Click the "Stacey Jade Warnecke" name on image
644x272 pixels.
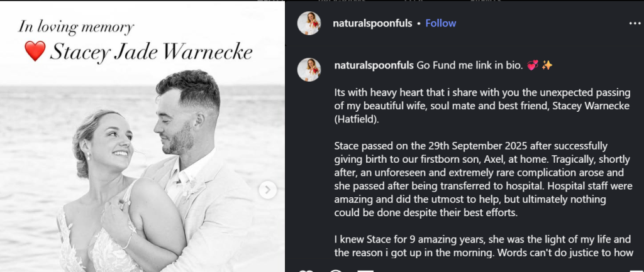151,52
